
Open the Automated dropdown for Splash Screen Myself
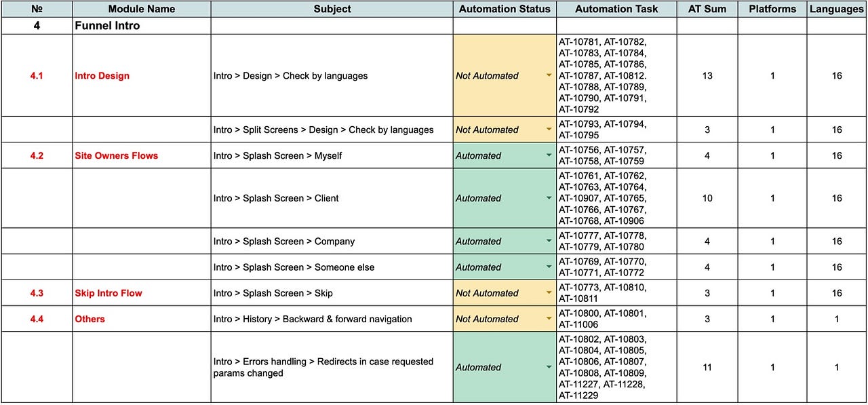[548, 156]
